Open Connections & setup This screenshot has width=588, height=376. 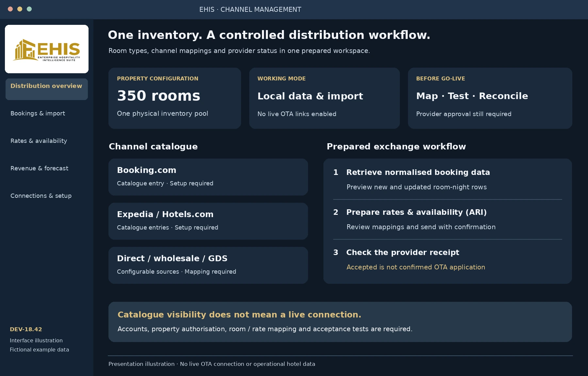pyautogui.click(x=41, y=196)
